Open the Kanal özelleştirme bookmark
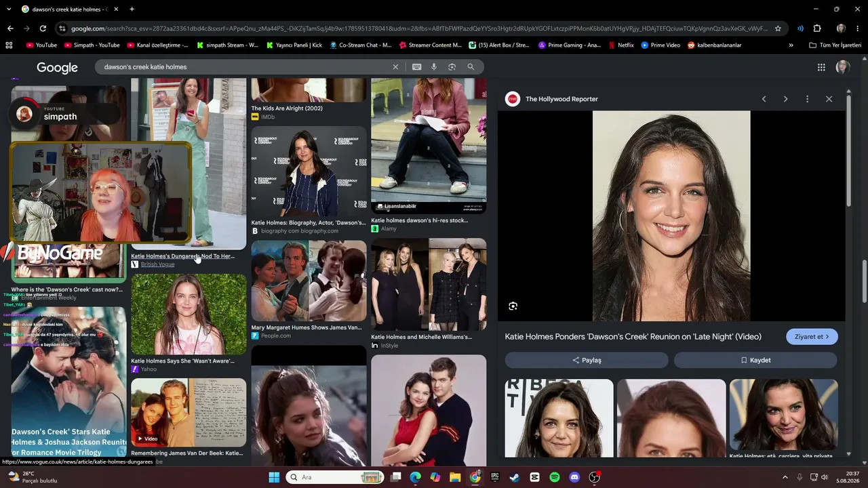The height and width of the screenshot is (488, 868). pos(157,45)
